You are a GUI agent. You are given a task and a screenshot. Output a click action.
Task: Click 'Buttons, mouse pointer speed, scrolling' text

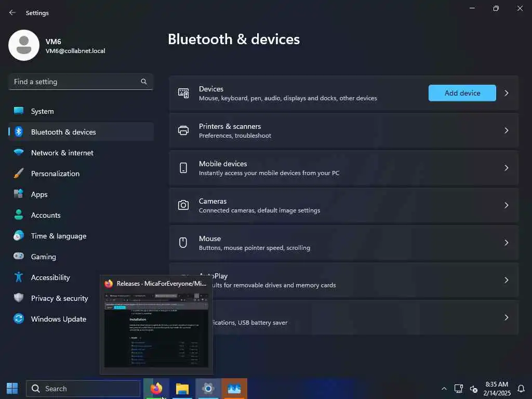[255, 248]
